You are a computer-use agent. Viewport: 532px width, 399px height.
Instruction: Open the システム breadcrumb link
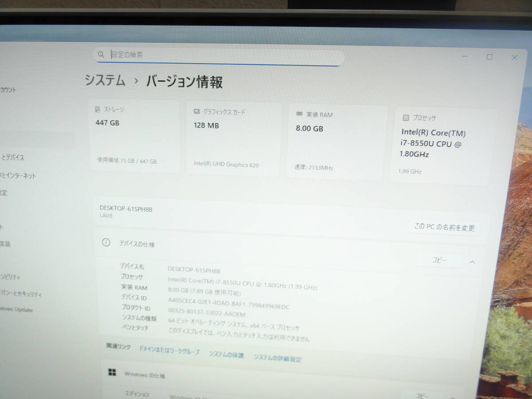[105, 80]
